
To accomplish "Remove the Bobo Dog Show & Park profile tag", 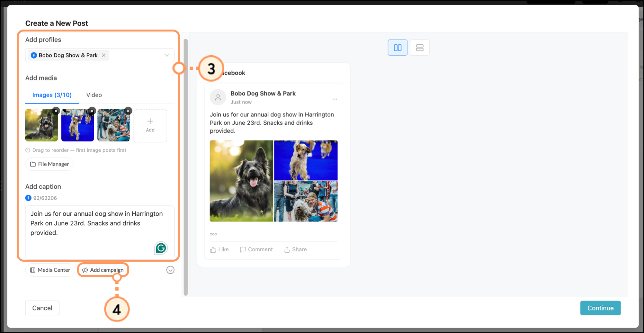I will [x=103, y=55].
